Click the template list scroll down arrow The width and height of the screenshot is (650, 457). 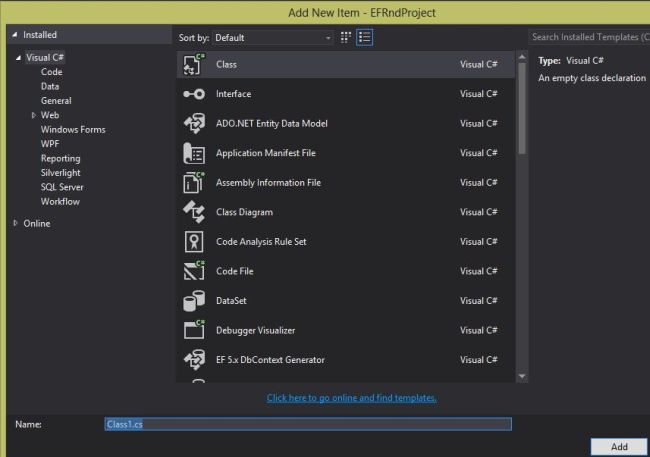pos(522,376)
